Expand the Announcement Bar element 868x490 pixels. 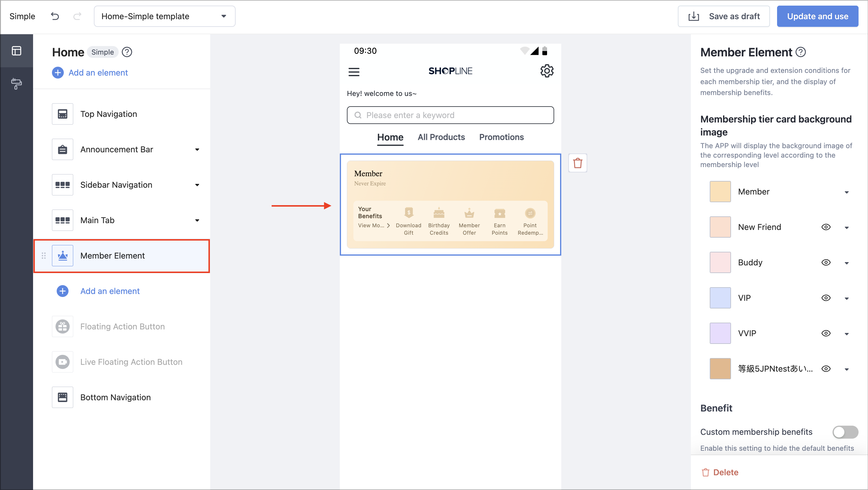pyautogui.click(x=197, y=149)
